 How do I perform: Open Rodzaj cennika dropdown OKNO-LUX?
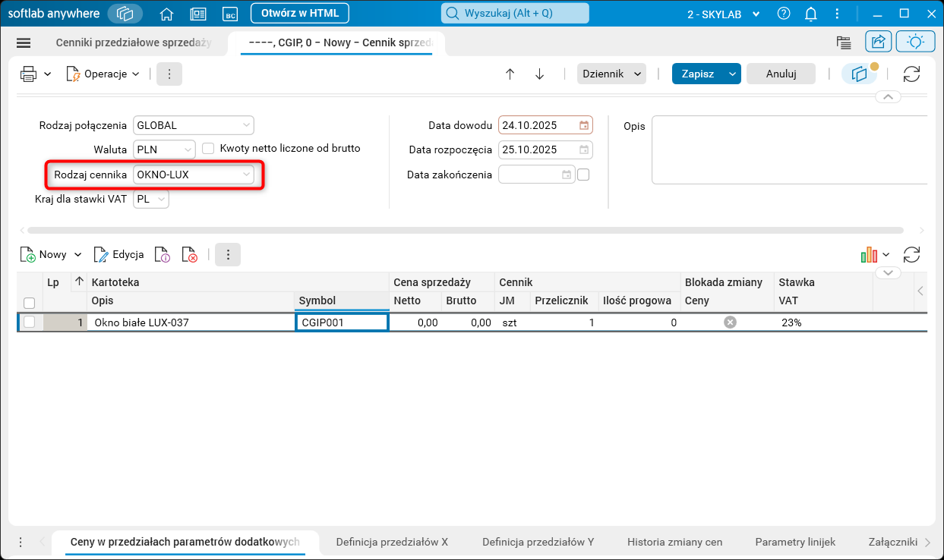(x=194, y=175)
